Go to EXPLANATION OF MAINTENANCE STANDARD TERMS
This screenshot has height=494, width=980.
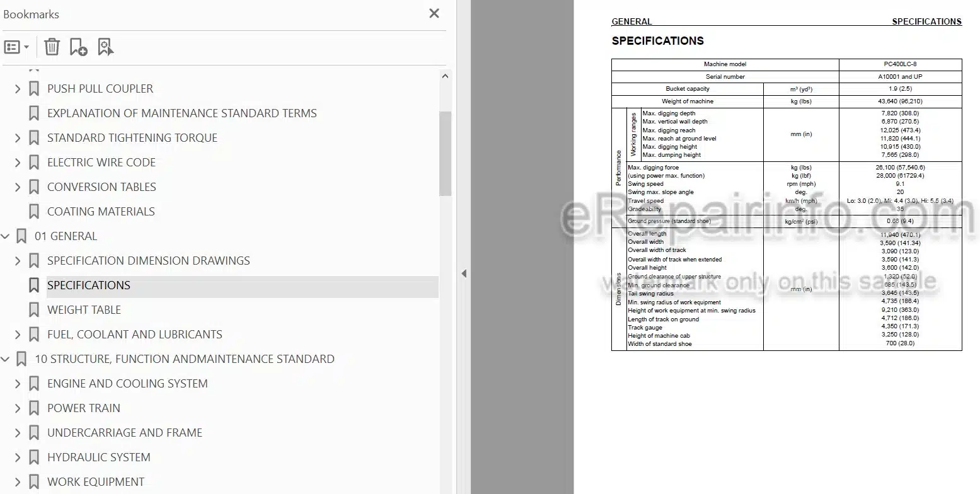[x=182, y=113]
